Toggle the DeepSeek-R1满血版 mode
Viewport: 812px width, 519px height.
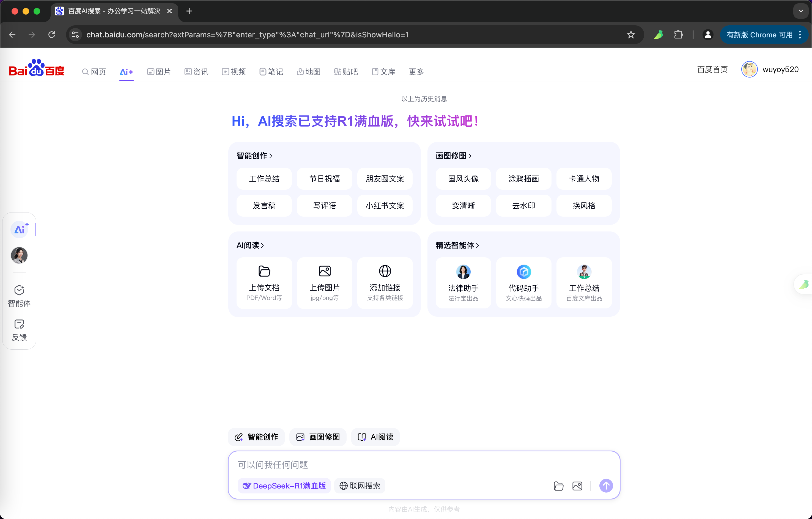[x=284, y=486]
